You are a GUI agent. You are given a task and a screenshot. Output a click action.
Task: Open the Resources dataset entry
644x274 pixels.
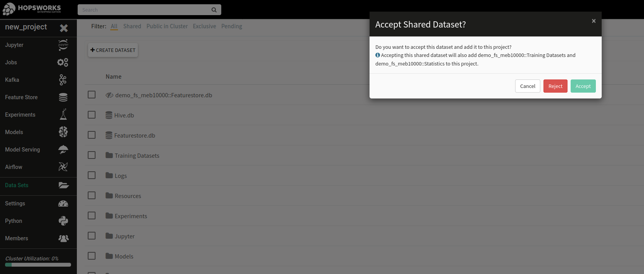(128, 196)
